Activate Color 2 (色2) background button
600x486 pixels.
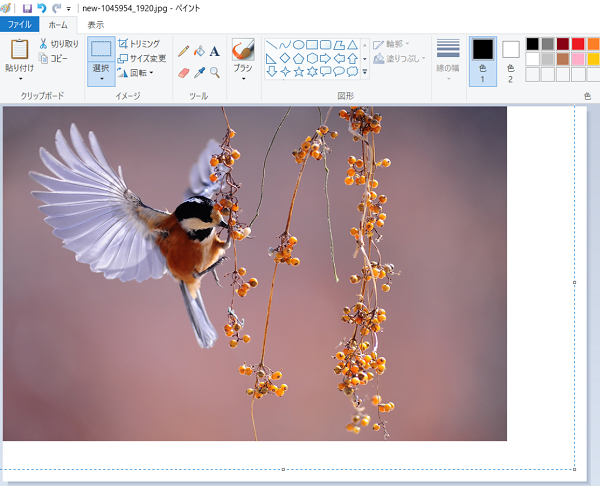[x=510, y=61]
